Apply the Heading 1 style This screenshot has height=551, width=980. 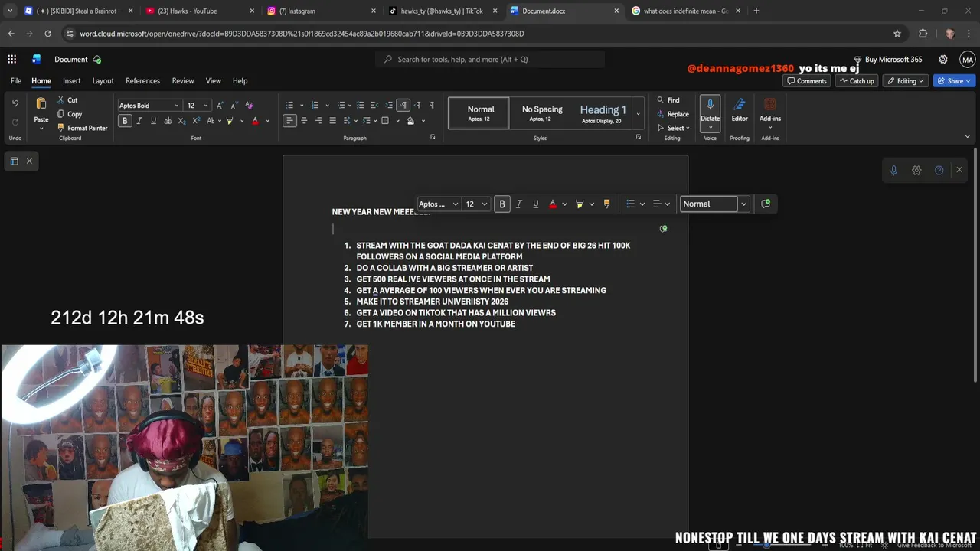(603, 113)
